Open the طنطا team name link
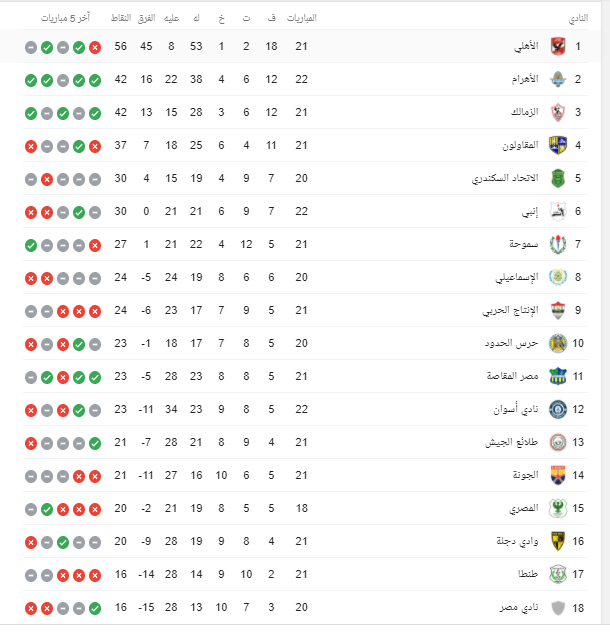This screenshot has width=610, height=636. tap(528, 574)
